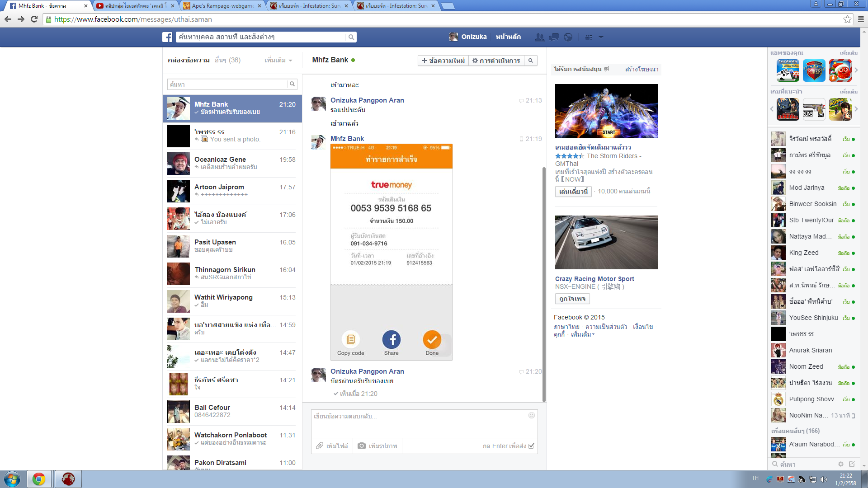This screenshot has width=868, height=488.
Task: Bookmark page with star icon
Action: (x=847, y=19)
